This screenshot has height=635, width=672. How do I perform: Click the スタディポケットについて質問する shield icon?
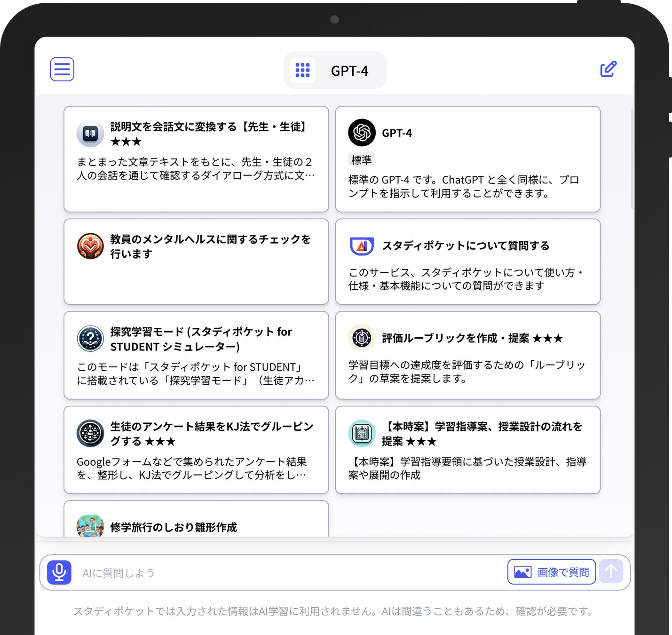click(362, 246)
